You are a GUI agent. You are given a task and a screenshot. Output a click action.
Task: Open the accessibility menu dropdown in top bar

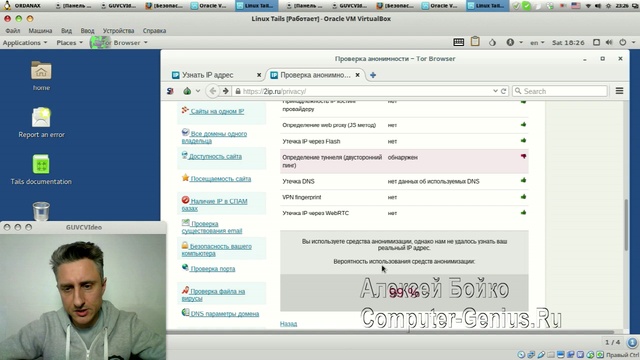514,42
